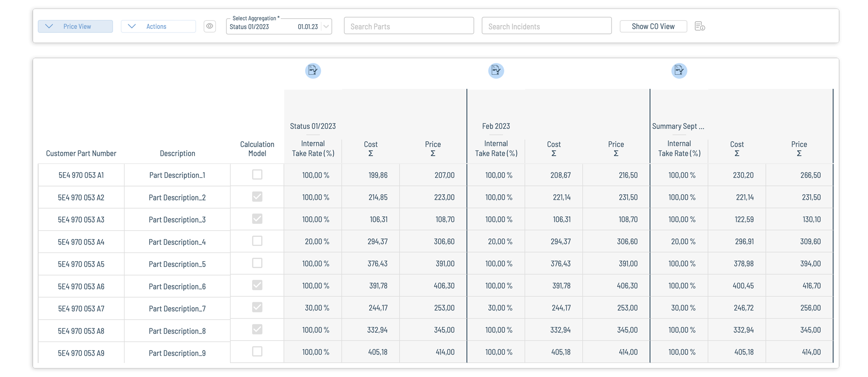
Task: Click cost value 214,85
Action: [378, 197]
